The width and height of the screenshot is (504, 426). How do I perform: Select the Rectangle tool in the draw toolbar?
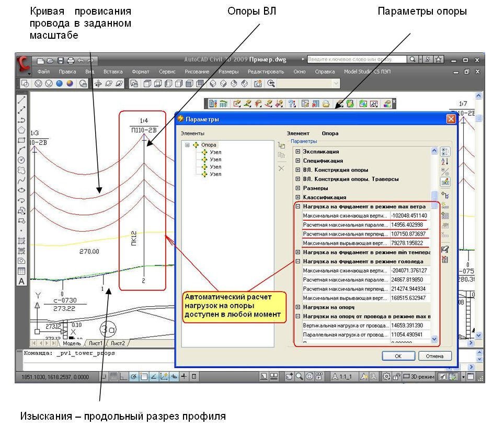pos(21,140)
